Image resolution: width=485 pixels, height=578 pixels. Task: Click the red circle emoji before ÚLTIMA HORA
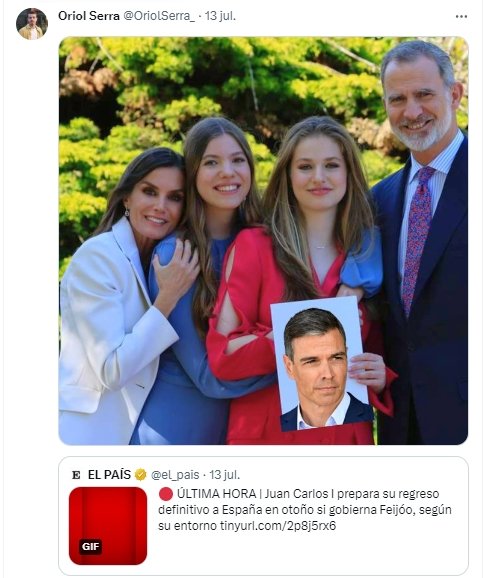coord(166,494)
